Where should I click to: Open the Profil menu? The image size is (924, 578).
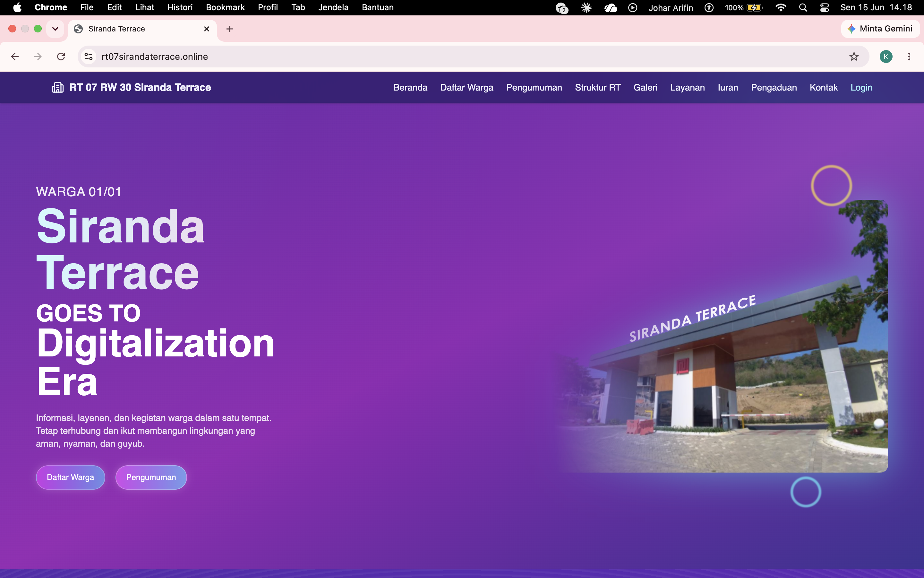point(268,8)
